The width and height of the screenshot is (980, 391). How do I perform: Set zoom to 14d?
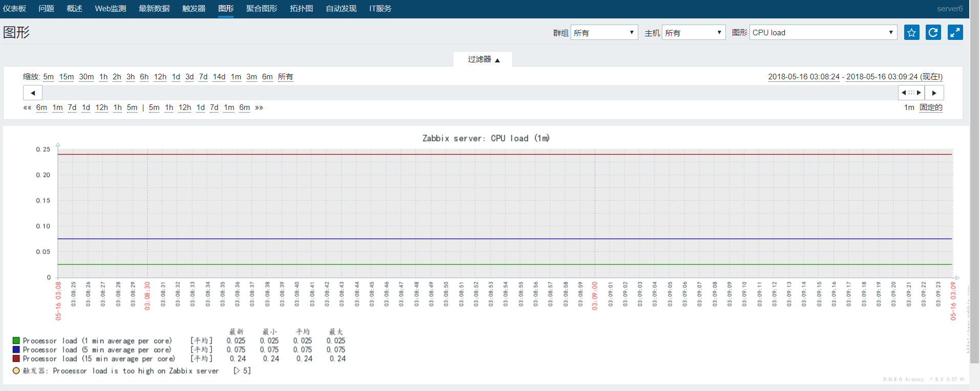click(x=219, y=77)
